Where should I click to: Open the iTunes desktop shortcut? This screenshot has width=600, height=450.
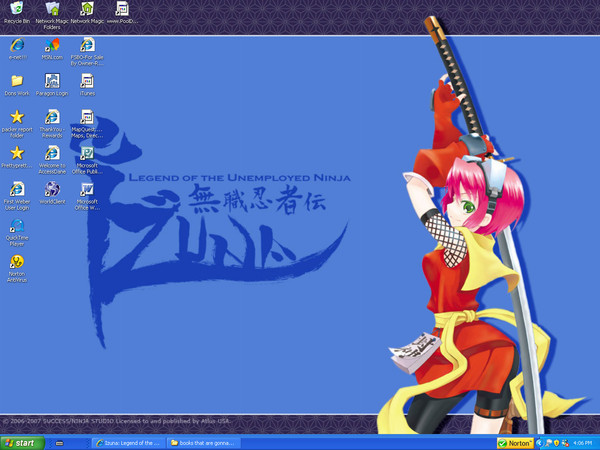point(87,85)
